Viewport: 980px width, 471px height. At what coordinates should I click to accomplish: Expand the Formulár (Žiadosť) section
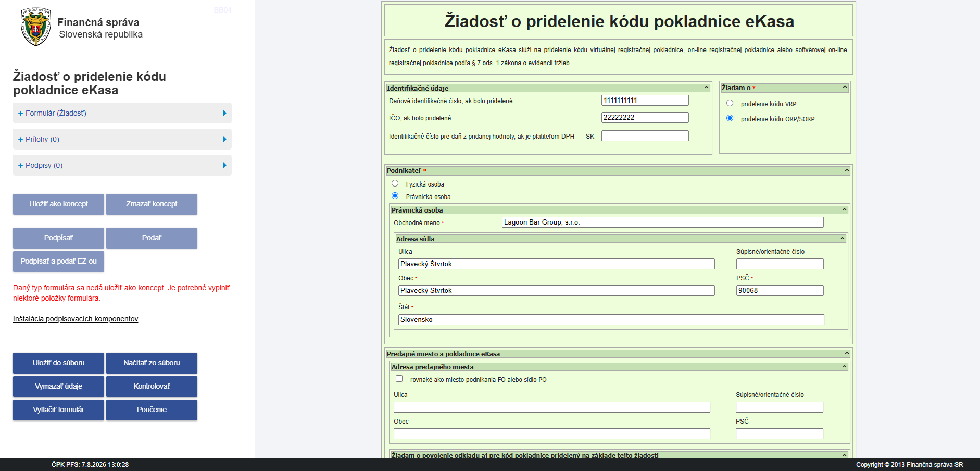[122, 113]
